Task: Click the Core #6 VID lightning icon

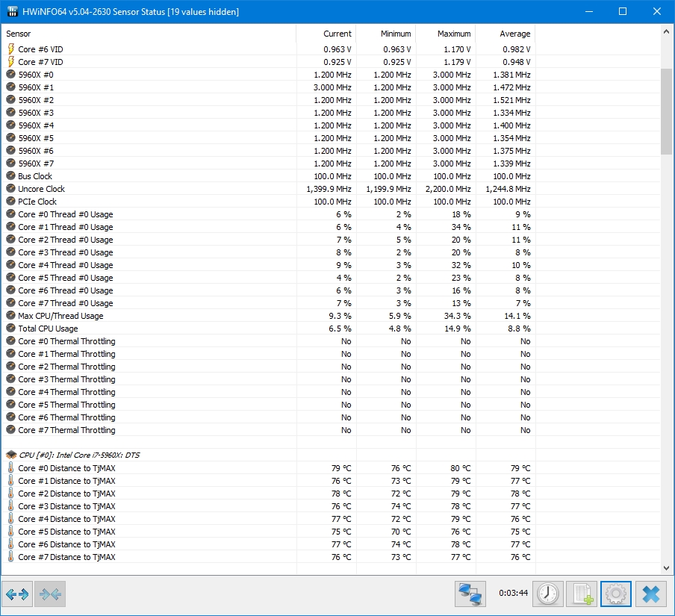Action: coord(11,49)
